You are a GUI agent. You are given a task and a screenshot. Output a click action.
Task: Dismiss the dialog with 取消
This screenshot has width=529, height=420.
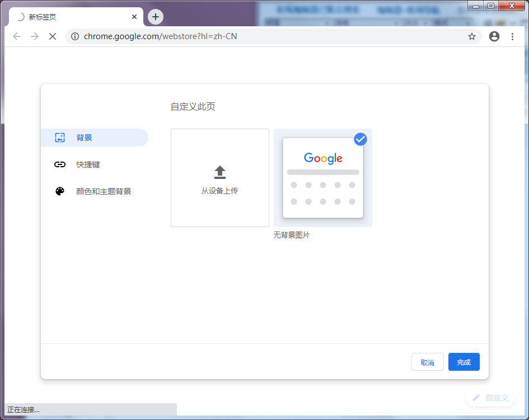tap(427, 362)
